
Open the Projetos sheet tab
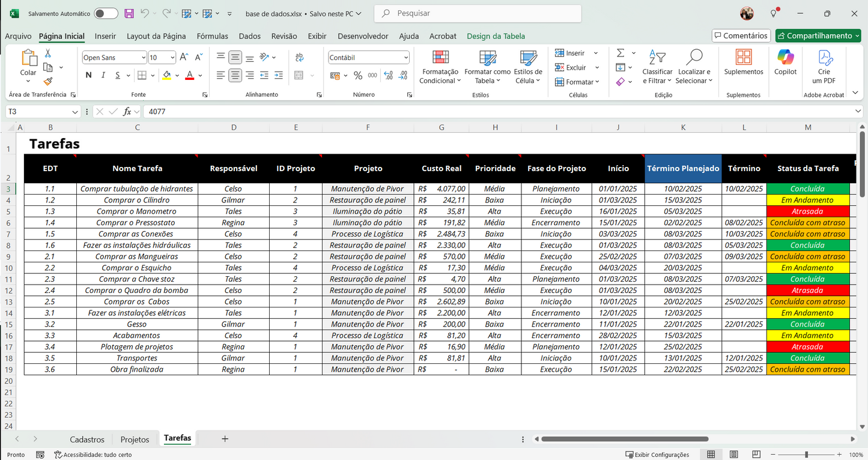coord(135,439)
